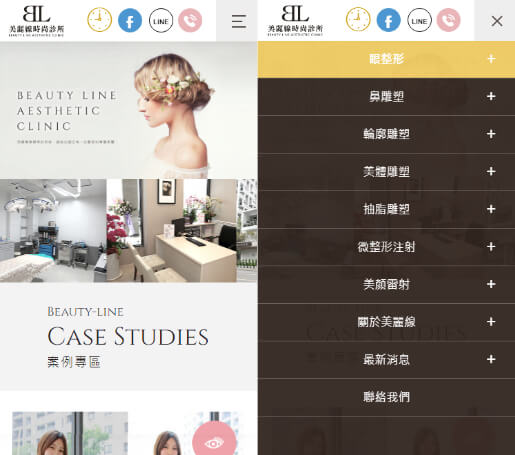Select 輪廓雕塑 menu item
This screenshot has height=455, width=515.
tap(386, 134)
